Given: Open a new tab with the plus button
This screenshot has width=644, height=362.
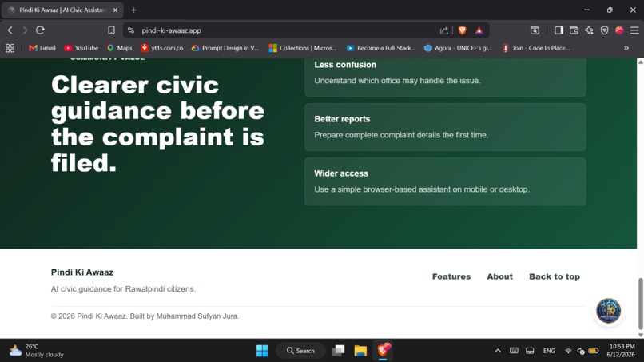Looking at the screenshot, I should click(x=134, y=10).
